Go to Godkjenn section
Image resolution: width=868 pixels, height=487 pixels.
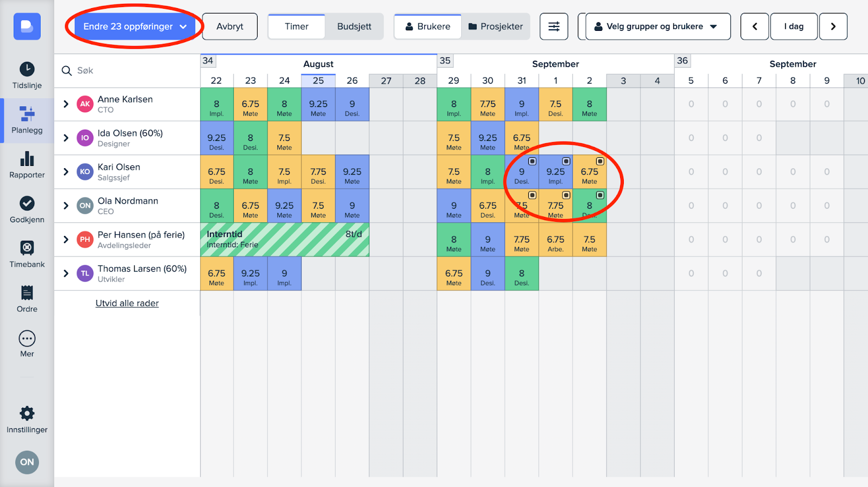coord(27,209)
